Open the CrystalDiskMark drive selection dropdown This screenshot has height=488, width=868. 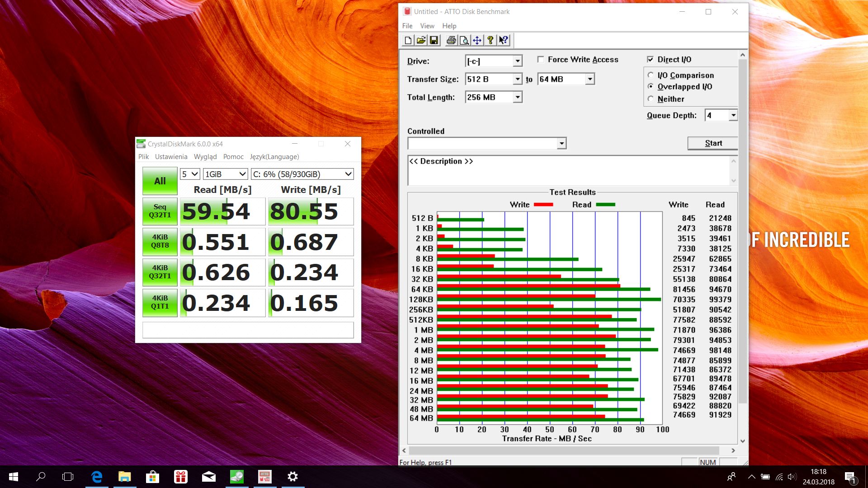[348, 174]
